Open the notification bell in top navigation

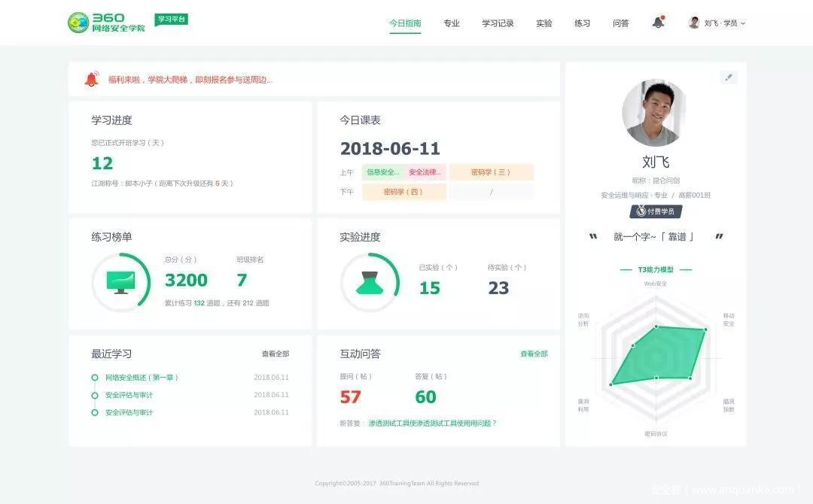(658, 23)
